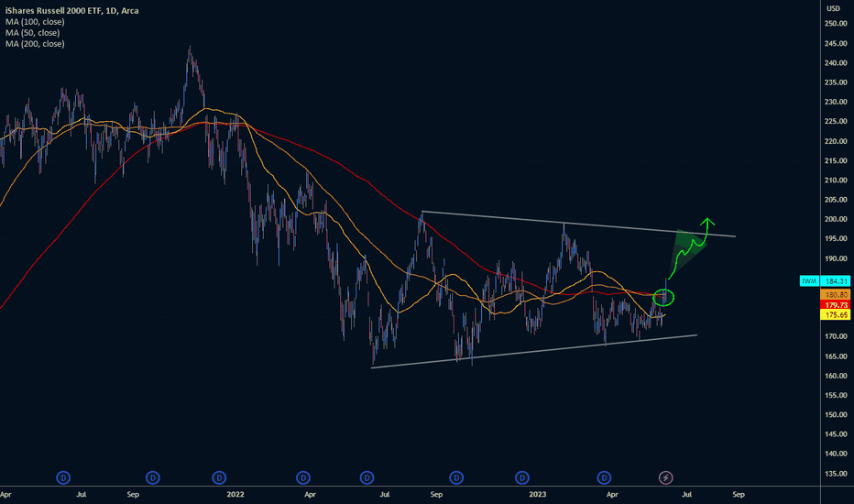Open the dividend marker just before Jul 2022
854x504 pixels.
(367, 477)
